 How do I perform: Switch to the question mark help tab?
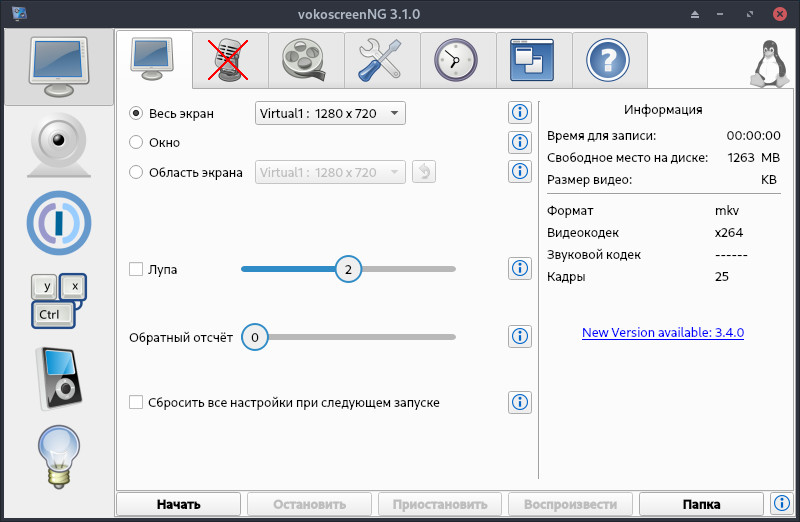pyautogui.click(x=610, y=61)
